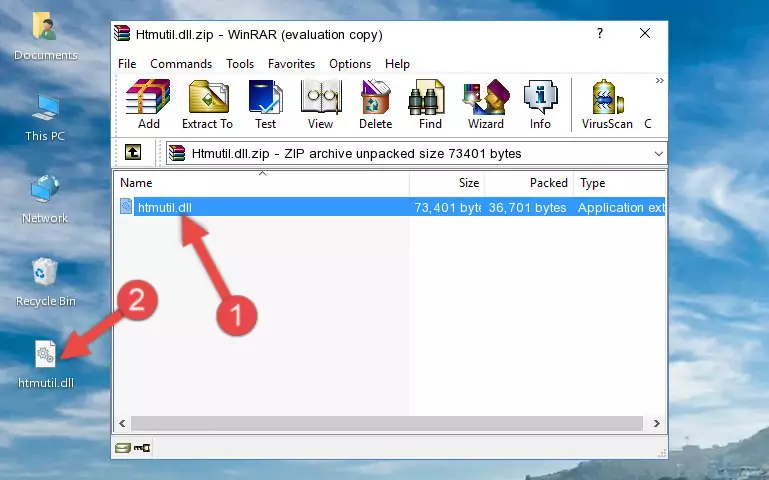Select This PC desktop icon

[45, 118]
